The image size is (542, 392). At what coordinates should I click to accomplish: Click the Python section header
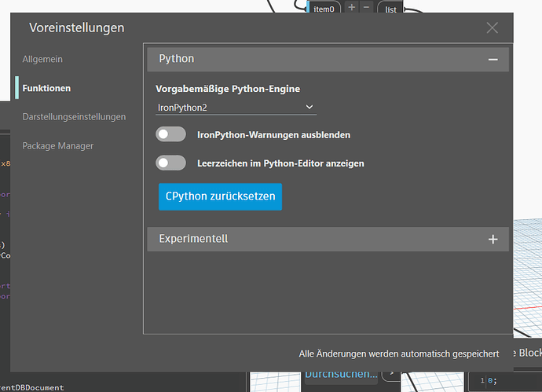click(328, 60)
